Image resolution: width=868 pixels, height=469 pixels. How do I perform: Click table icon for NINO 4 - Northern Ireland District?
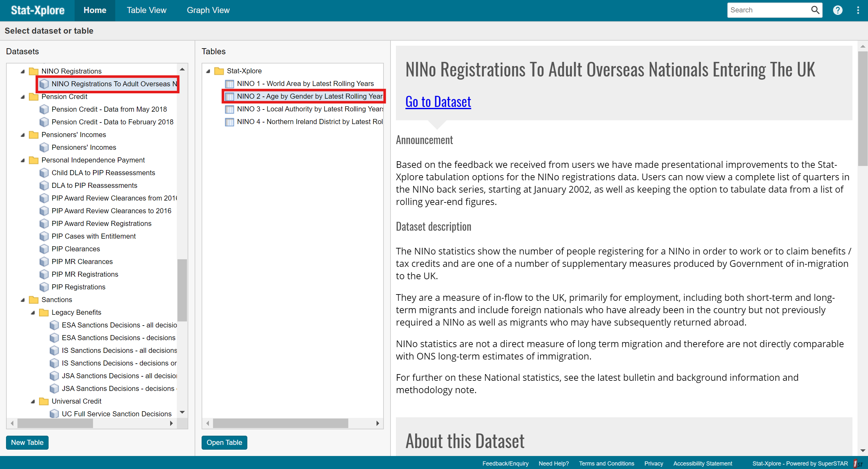click(229, 122)
